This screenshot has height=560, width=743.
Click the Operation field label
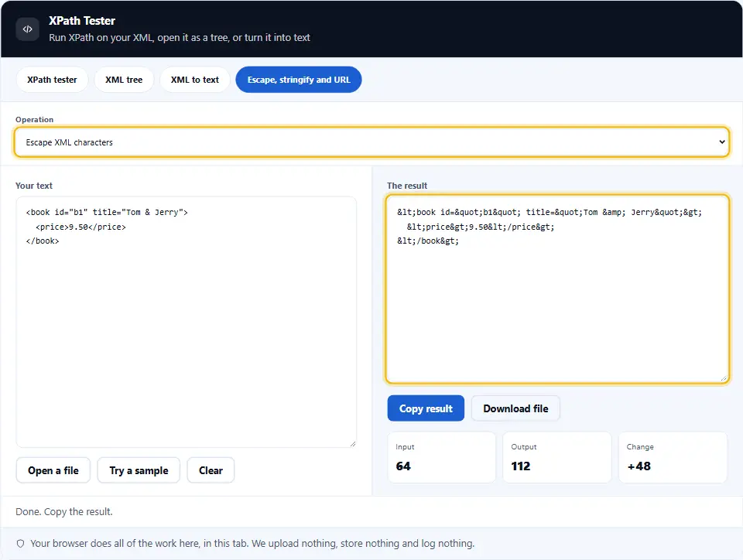[35, 120]
